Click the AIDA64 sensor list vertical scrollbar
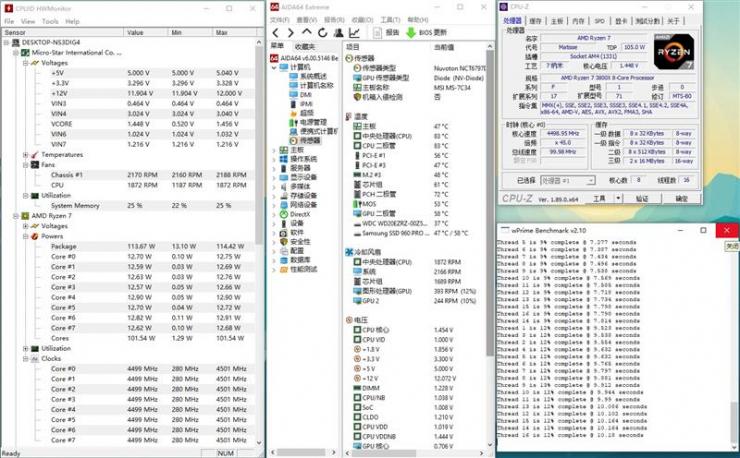Image resolution: width=740 pixels, height=458 pixels. coord(489,248)
